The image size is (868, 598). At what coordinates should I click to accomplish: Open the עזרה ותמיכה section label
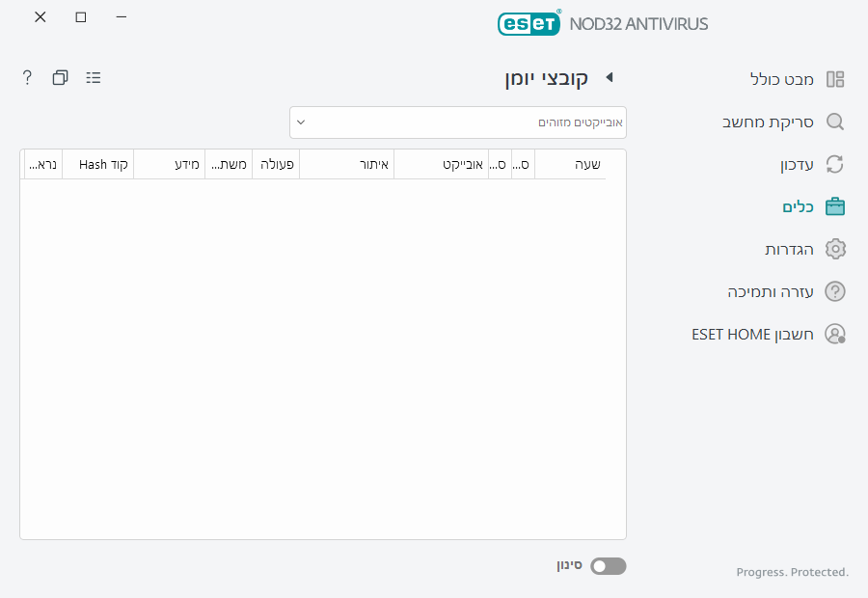772,291
